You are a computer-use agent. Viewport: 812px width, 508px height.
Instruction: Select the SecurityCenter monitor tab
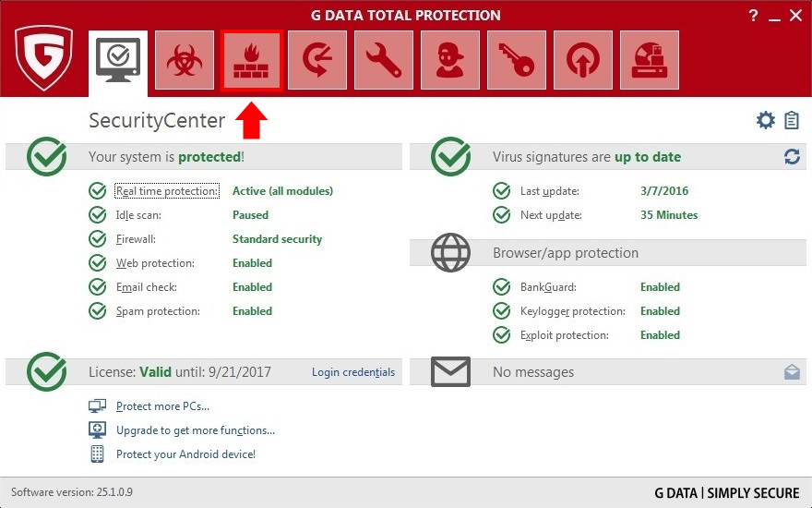click(x=118, y=63)
